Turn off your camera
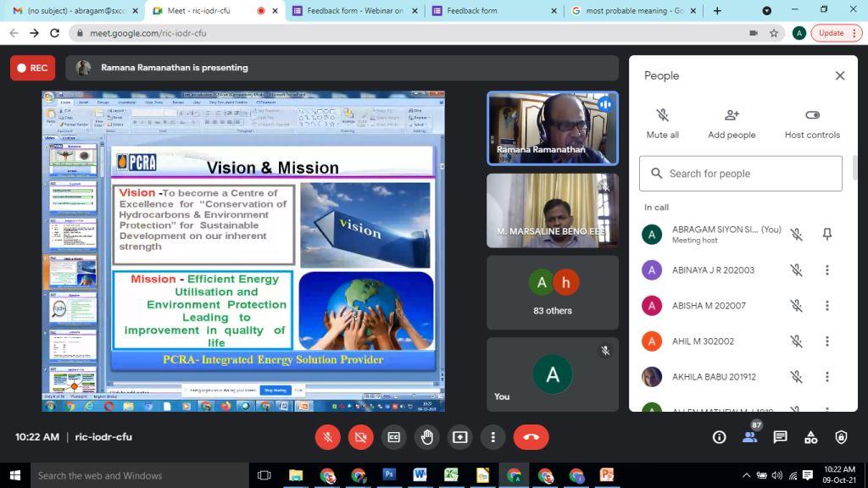This screenshot has width=868, height=488. tap(360, 437)
